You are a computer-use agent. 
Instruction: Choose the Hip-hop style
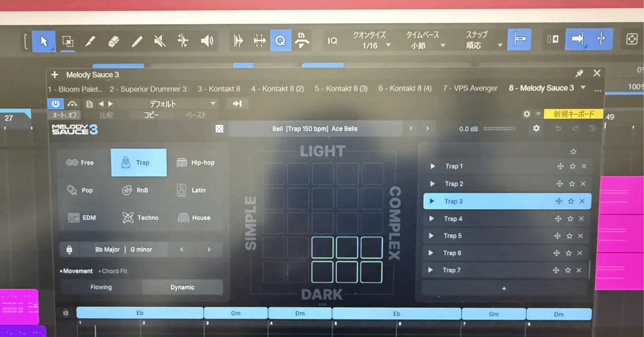point(196,162)
